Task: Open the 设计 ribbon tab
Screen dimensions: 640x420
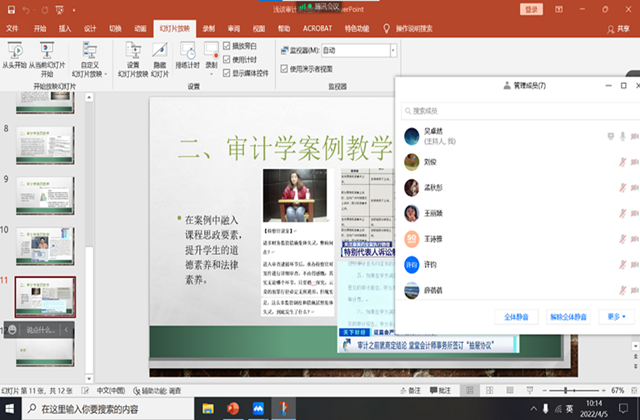Action: click(90, 29)
